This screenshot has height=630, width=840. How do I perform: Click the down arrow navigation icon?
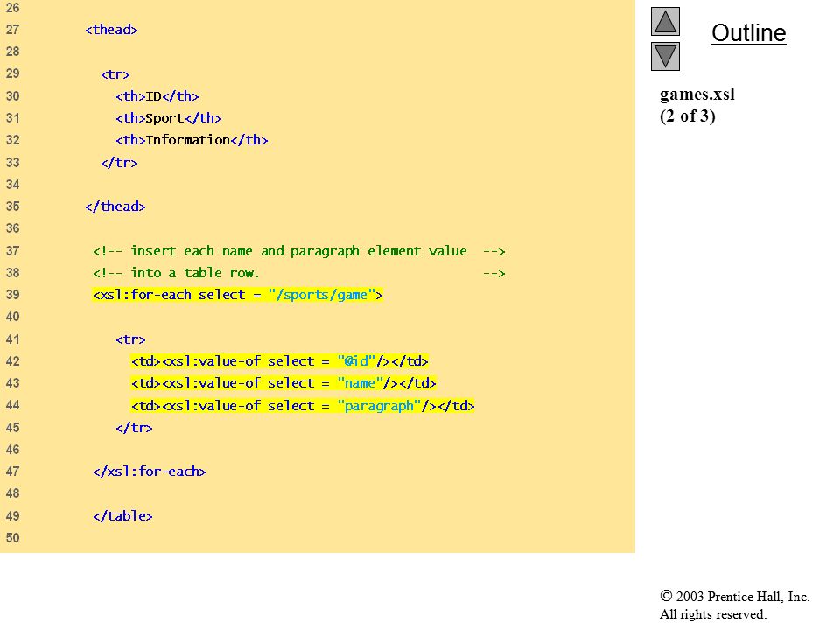point(665,56)
